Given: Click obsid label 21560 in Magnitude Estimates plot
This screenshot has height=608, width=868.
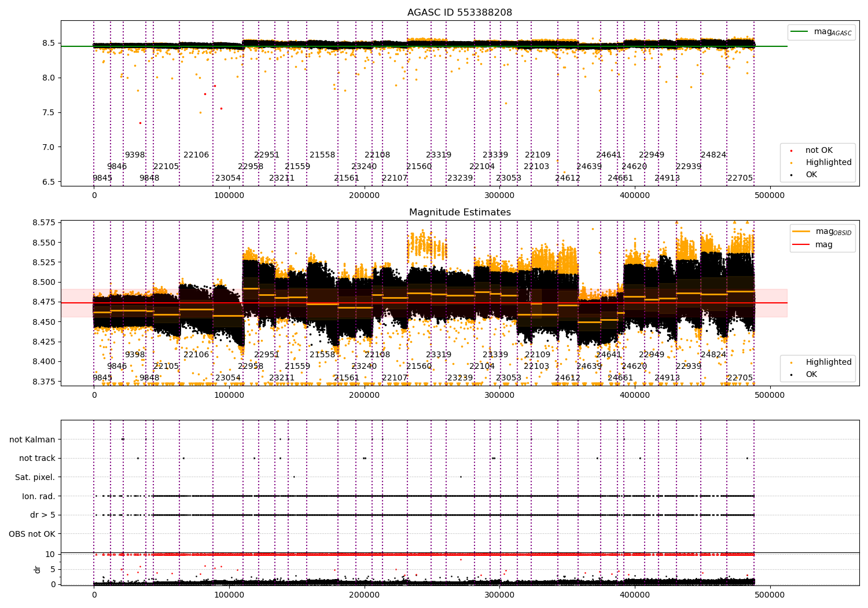Looking at the screenshot, I should point(419,366).
